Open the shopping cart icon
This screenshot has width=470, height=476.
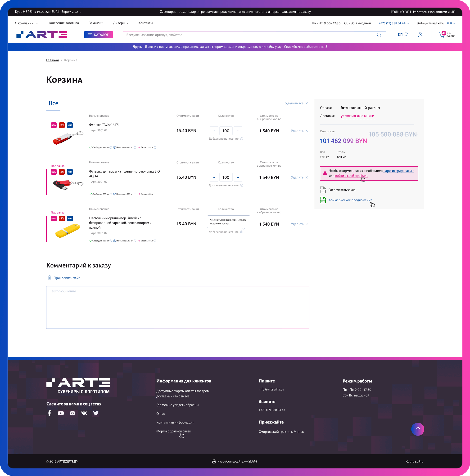[x=442, y=35]
